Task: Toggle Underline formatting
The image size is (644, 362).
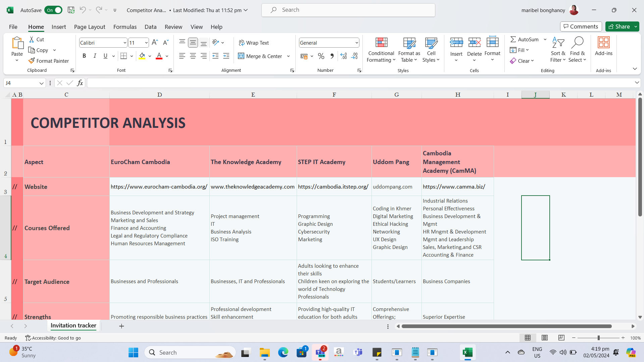Action: (105, 56)
